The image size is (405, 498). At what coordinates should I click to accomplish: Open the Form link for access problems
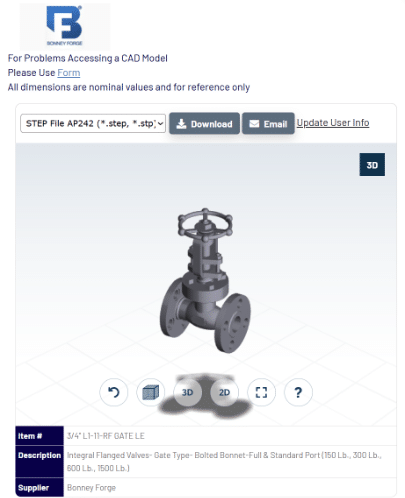(x=69, y=72)
